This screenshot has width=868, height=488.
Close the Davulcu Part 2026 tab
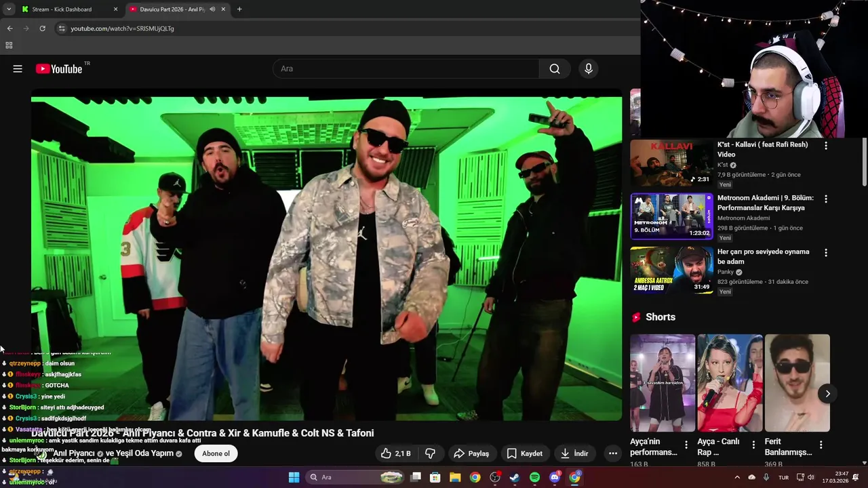223,9
